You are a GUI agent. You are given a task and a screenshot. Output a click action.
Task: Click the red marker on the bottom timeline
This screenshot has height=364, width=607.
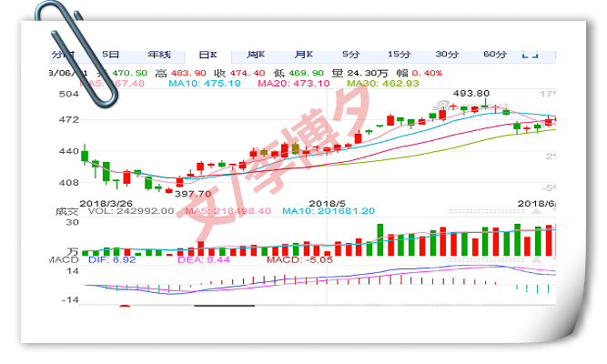pyautogui.click(x=125, y=307)
